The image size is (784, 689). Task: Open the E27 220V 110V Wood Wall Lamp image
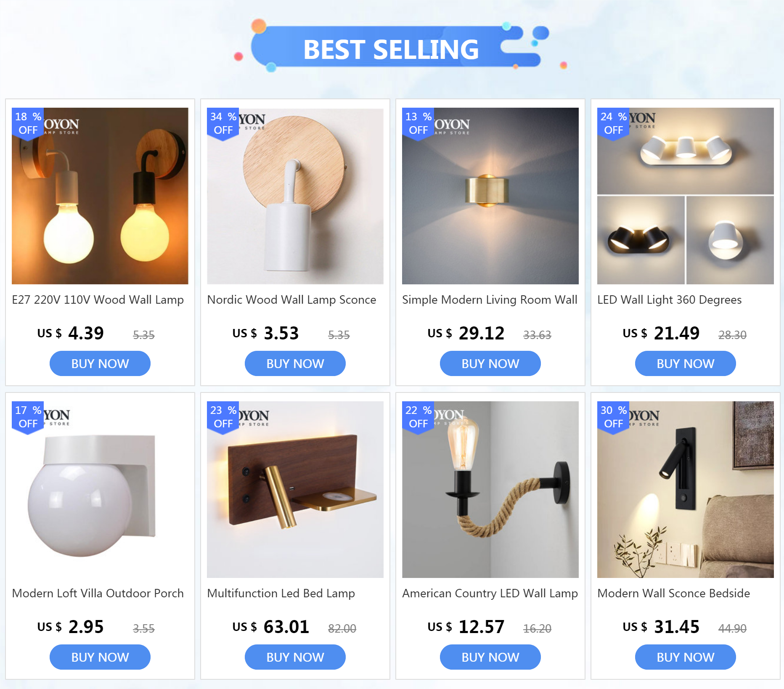tap(100, 196)
